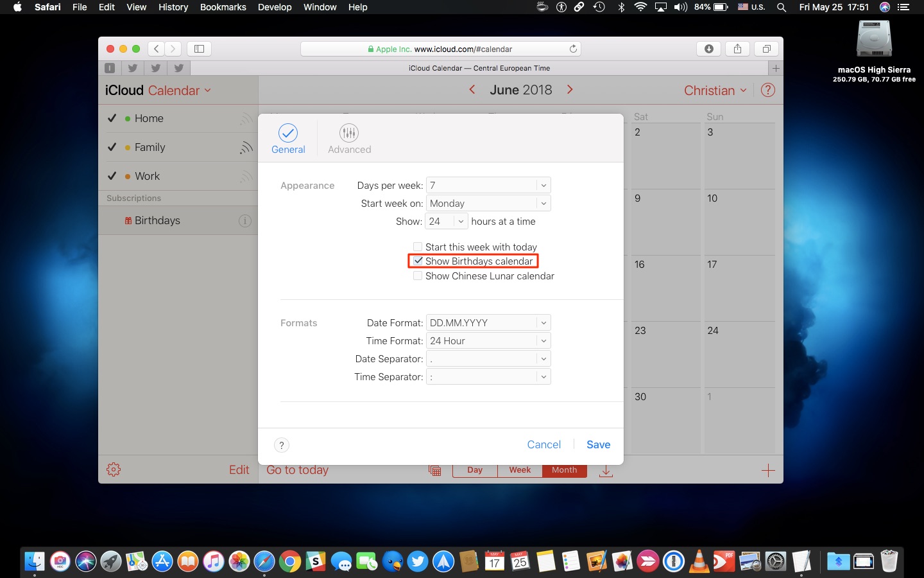Open iCloud Calendar help icon

tap(767, 91)
